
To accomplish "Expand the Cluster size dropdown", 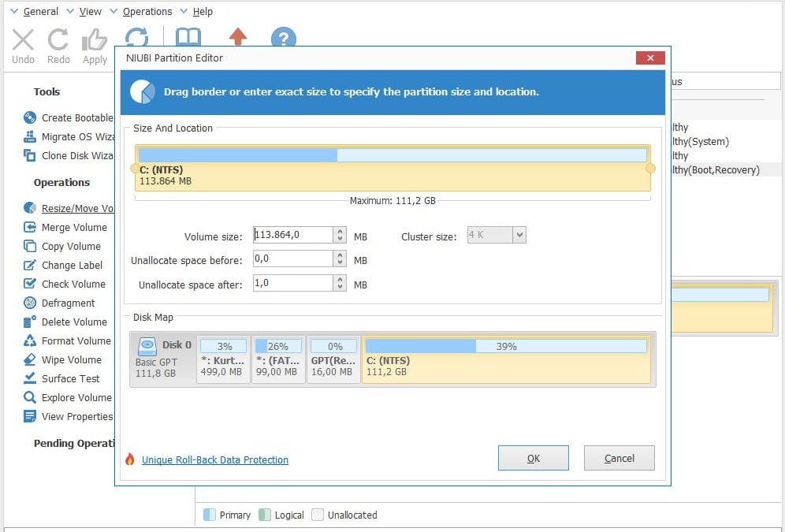I will [x=519, y=235].
